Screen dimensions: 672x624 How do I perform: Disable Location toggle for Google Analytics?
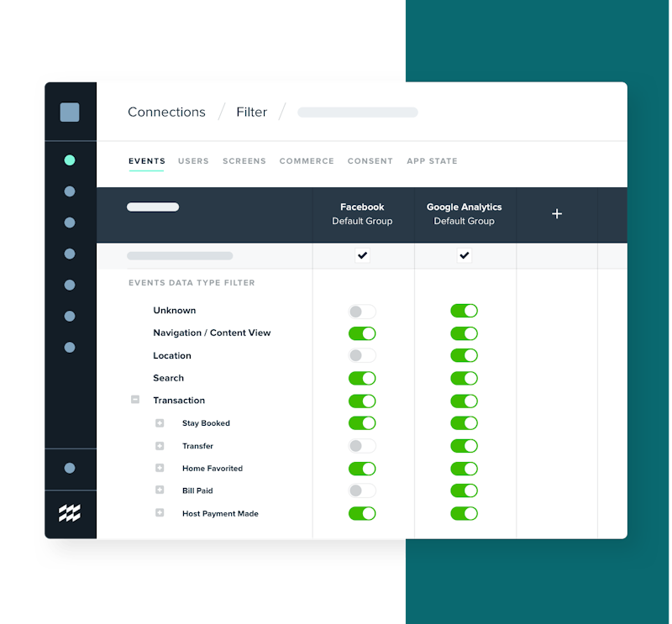[x=465, y=355]
